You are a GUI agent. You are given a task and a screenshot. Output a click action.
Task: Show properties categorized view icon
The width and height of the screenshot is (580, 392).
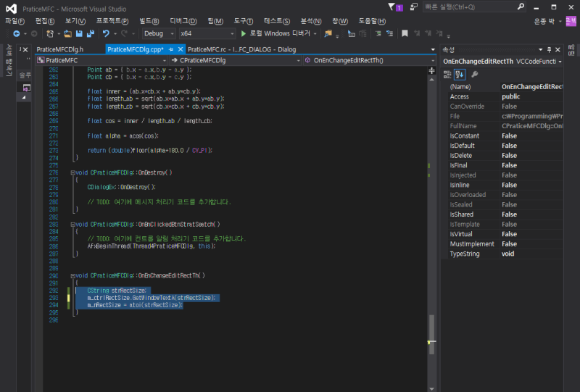[447, 75]
